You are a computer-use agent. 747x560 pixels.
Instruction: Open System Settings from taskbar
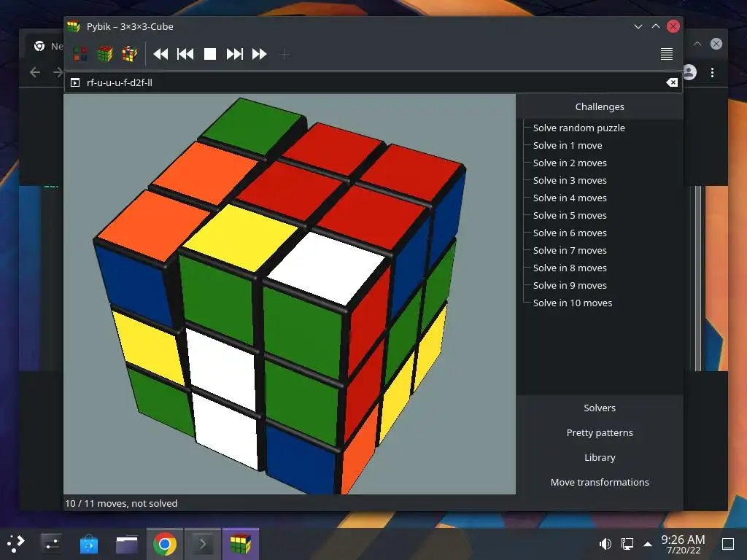pos(50,543)
